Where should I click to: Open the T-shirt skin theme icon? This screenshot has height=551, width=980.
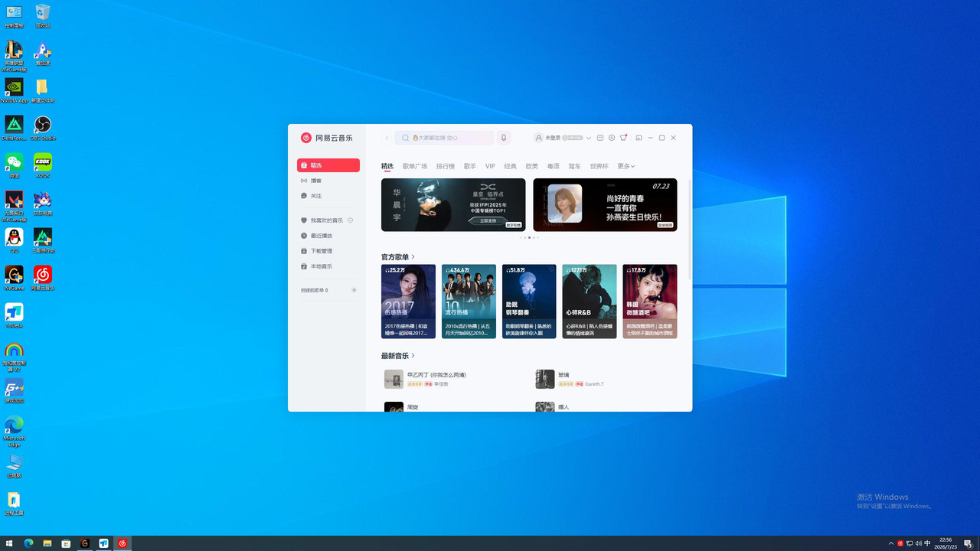click(x=623, y=138)
